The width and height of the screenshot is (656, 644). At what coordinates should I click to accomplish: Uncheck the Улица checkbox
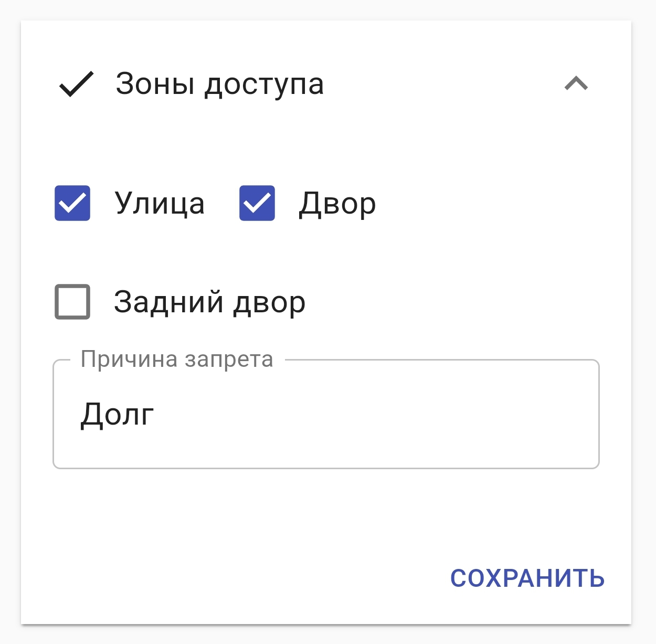72,203
